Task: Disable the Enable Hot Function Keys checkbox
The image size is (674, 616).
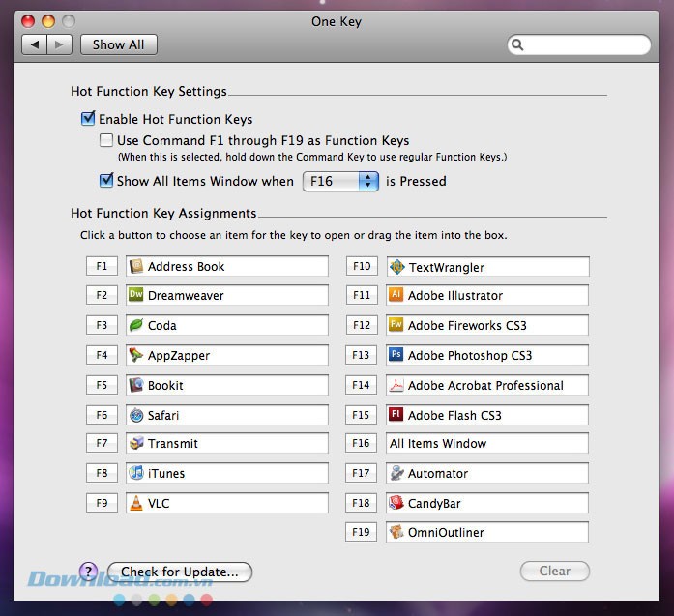Action: click(x=89, y=120)
